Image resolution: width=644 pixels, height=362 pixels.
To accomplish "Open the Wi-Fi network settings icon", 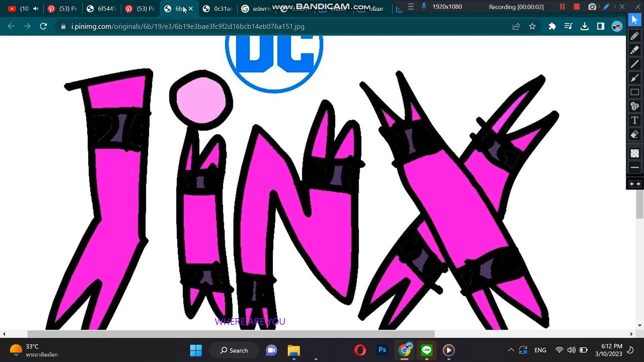I will click(x=559, y=350).
